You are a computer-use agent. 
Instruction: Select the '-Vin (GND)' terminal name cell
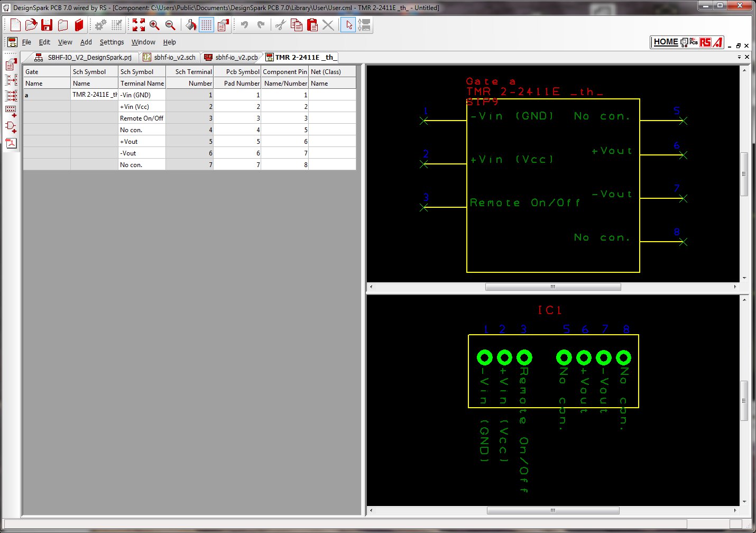point(142,95)
